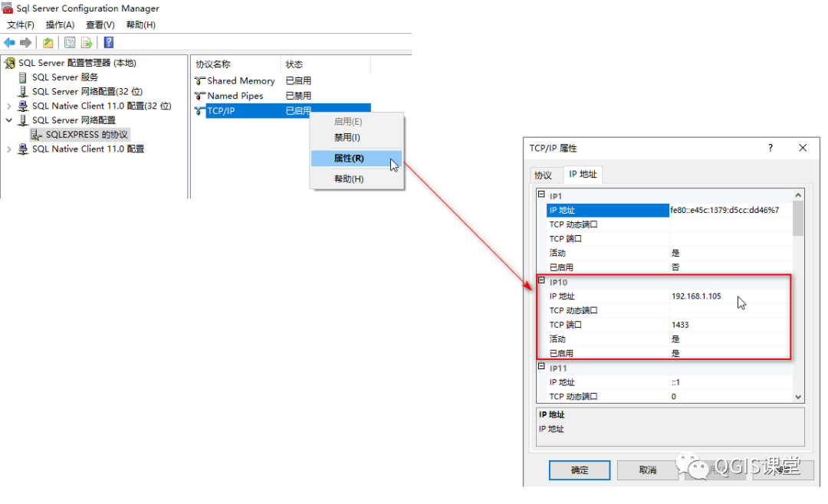Open the 查看(V) menu

click(100, 25)
